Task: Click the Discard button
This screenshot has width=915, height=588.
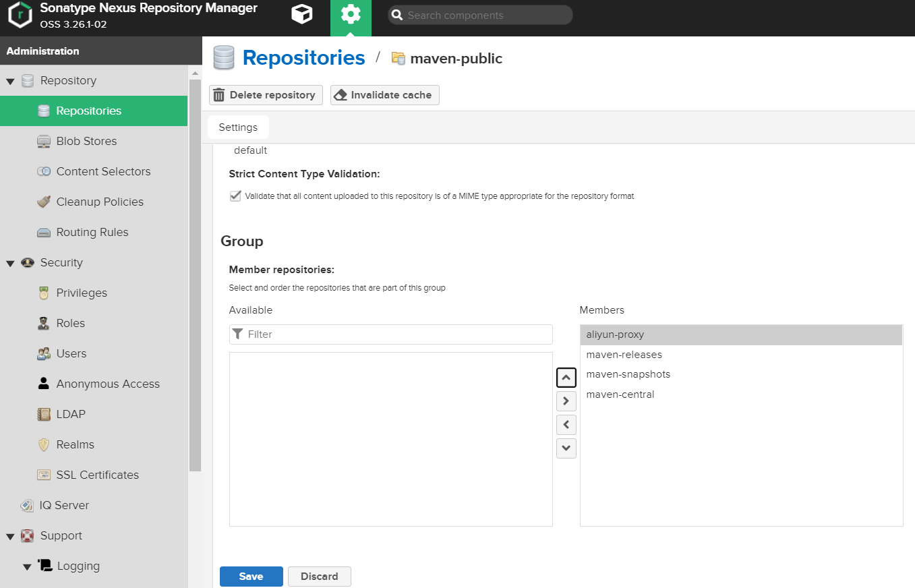Action: pos(320,577)
